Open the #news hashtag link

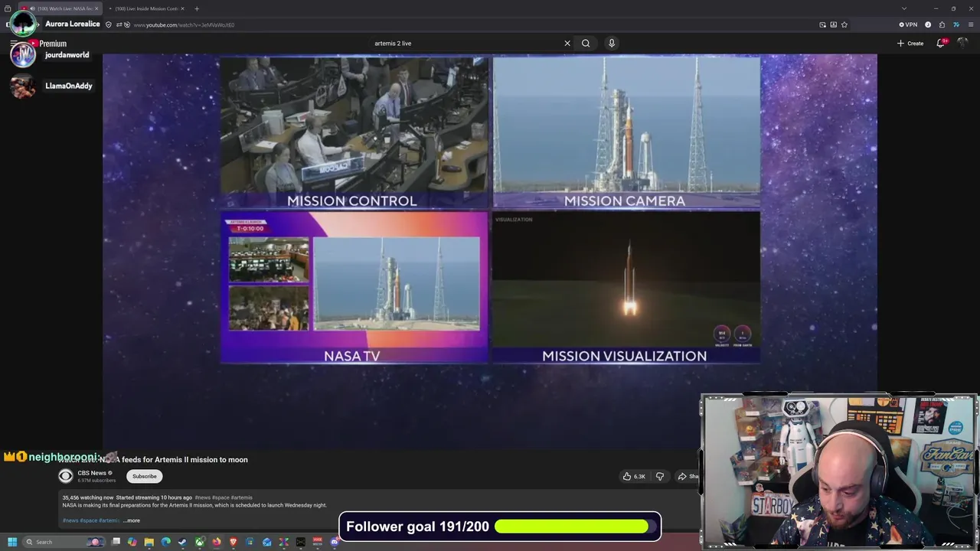click(70, 520)
